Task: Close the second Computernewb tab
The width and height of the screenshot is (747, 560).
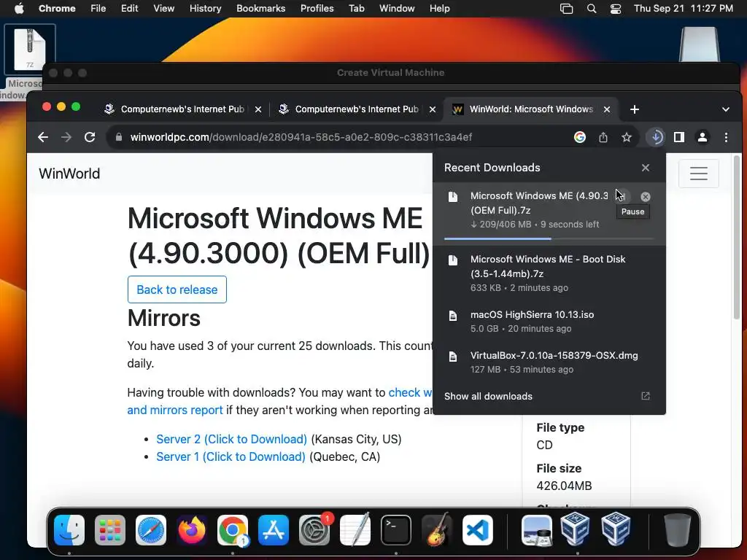Action: pos(433,109)
